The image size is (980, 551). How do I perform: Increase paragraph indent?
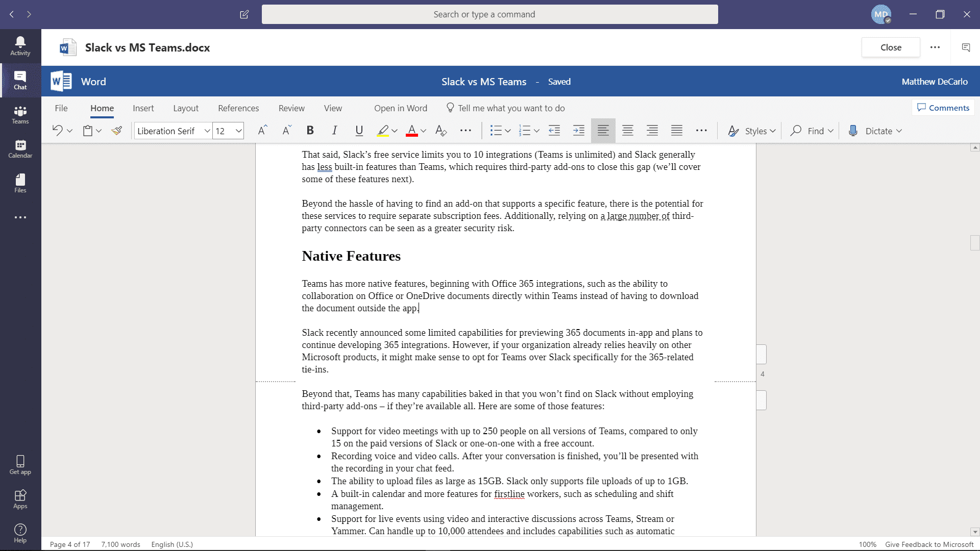(579, 131)
